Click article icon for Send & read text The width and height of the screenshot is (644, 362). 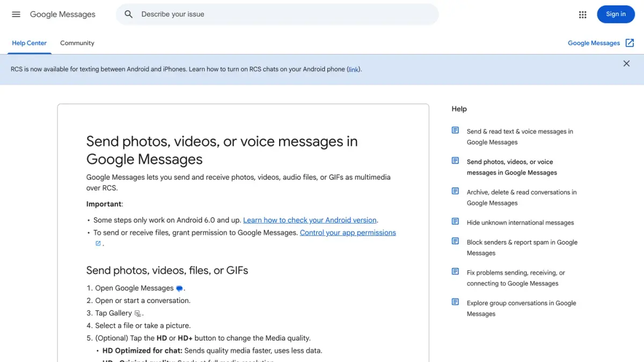tap(455, 130)
